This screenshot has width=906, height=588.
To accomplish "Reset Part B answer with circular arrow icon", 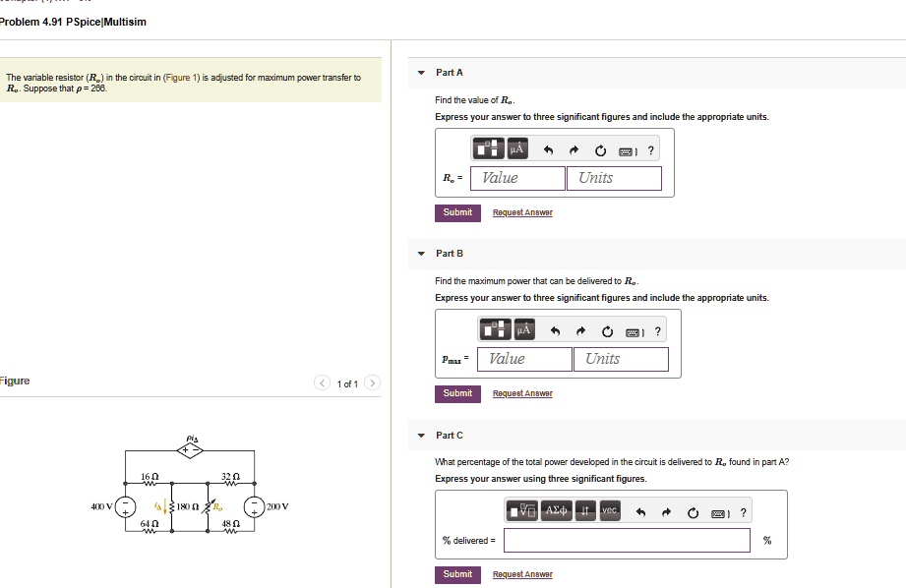I will (x=605, y=329).
